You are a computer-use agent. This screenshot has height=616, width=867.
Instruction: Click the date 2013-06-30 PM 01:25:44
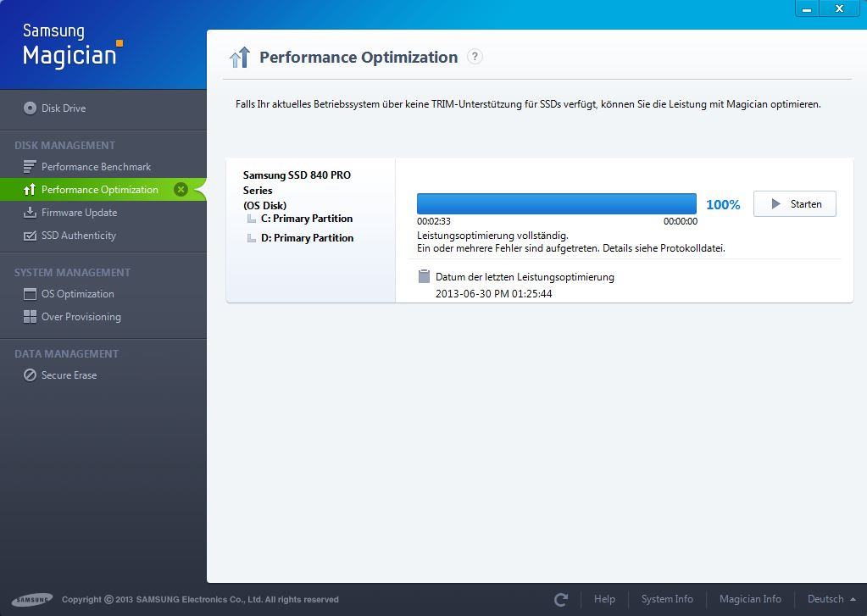tap(494, 294)
